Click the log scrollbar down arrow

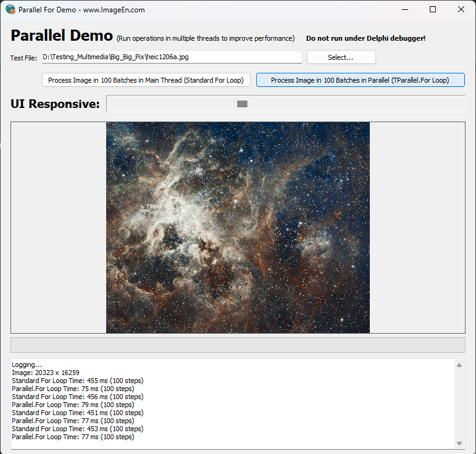pos(459,444)
